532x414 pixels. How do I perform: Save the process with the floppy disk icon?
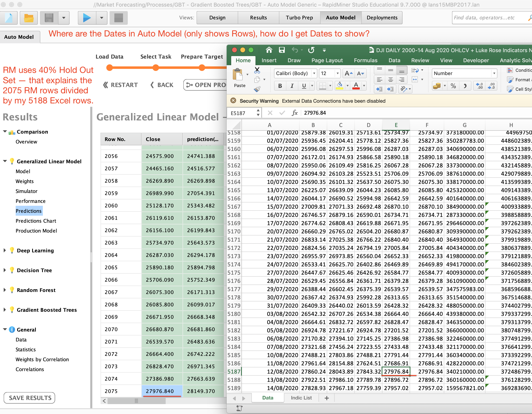pos(49,18)
